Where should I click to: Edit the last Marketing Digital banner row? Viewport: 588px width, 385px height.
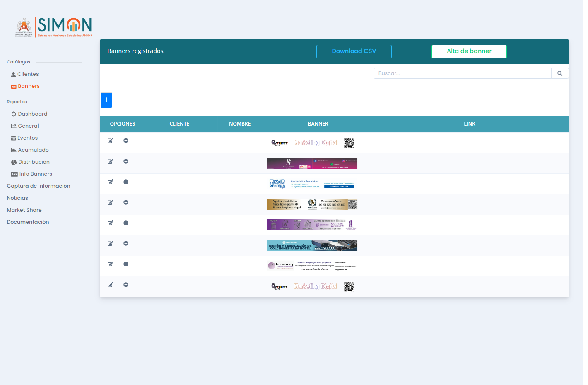pos(111,285)
